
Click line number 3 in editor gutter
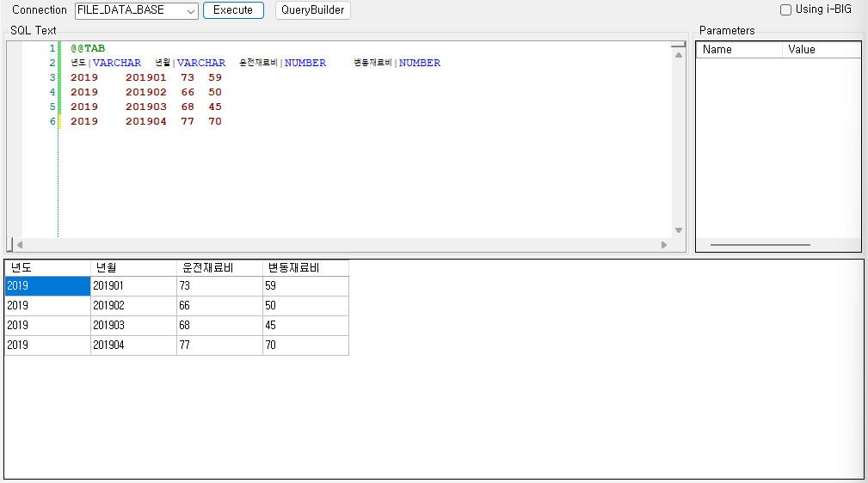pos(52,77)
